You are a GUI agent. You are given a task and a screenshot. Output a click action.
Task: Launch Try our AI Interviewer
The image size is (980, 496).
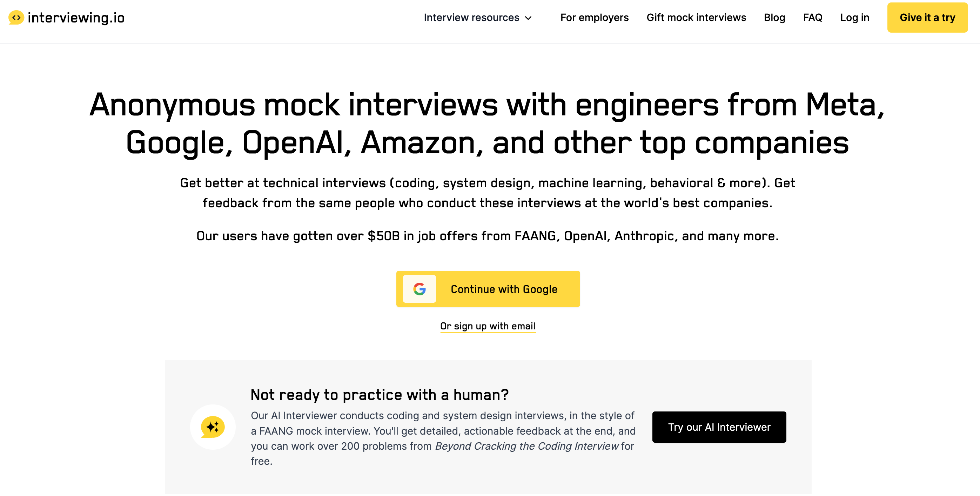(719, 427)
